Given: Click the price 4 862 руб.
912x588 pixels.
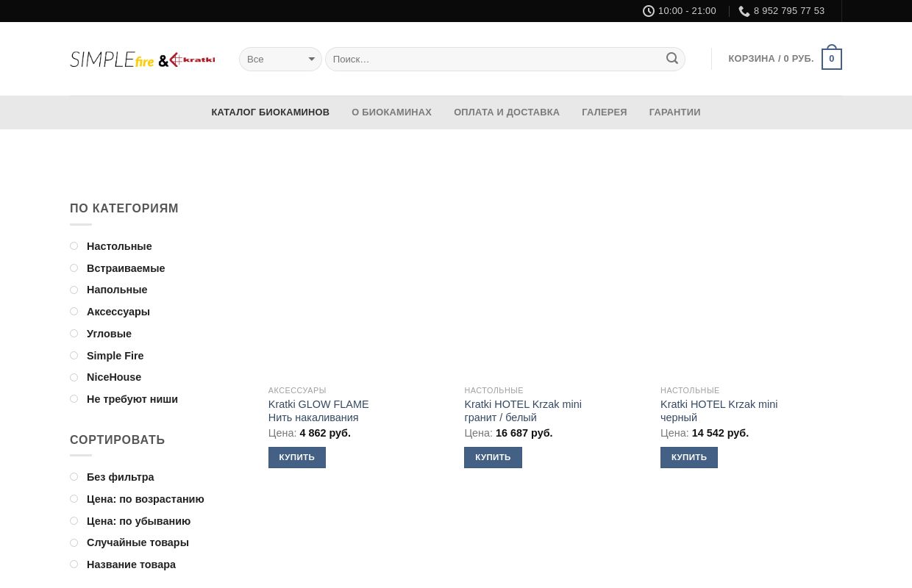Looking at the screenshot, I should pyautogui.click(x=325, y=433).
